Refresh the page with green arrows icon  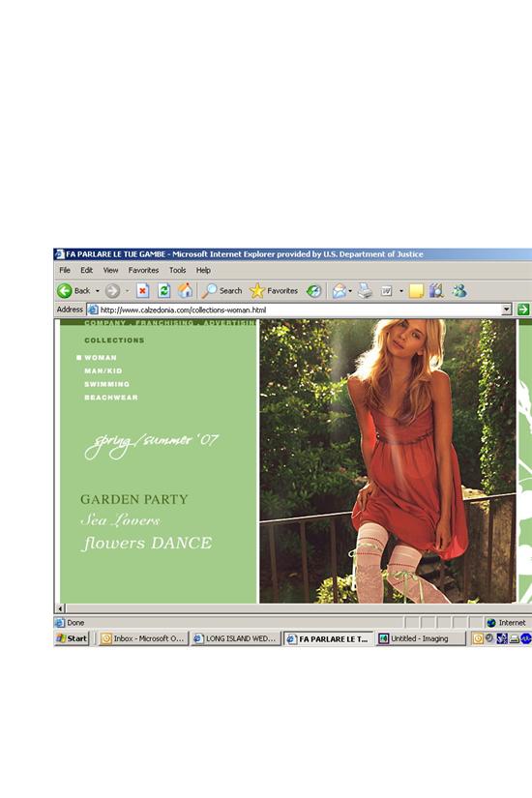coord(163,291)
